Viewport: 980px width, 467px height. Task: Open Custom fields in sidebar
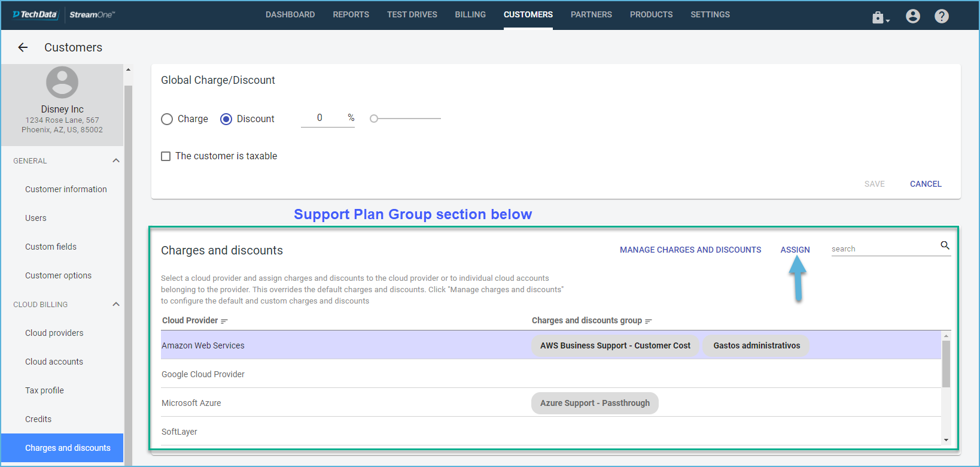tap(51, 247)
